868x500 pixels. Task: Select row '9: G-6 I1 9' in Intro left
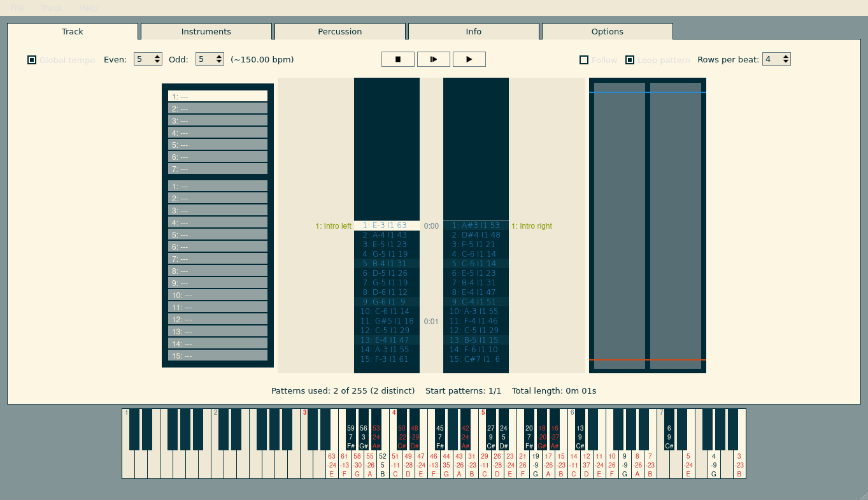point(387,302)
